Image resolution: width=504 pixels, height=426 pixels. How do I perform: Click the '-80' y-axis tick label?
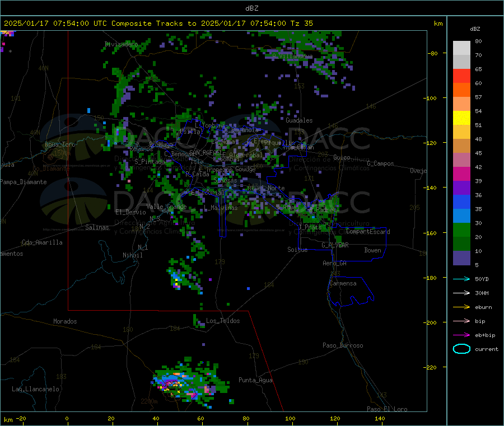pos(432,53)
